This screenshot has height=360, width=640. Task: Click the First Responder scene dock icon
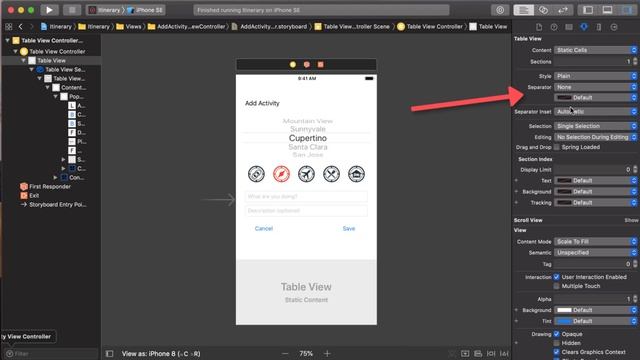[307, 64]
